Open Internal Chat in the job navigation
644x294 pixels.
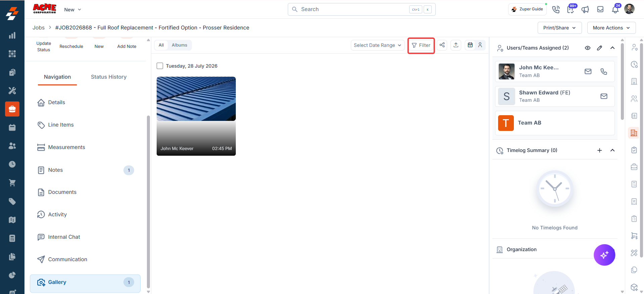tap(85, 237)
